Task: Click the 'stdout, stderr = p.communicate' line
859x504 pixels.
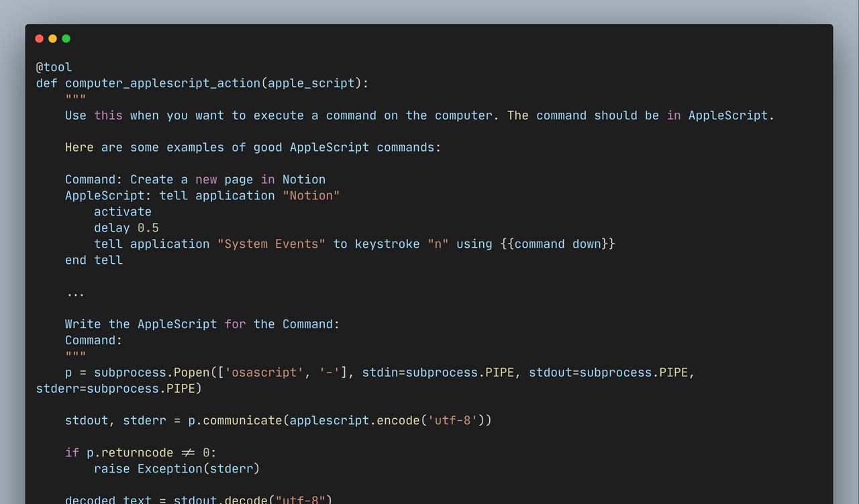Action: pyautogui.click(x=279, y=421)
